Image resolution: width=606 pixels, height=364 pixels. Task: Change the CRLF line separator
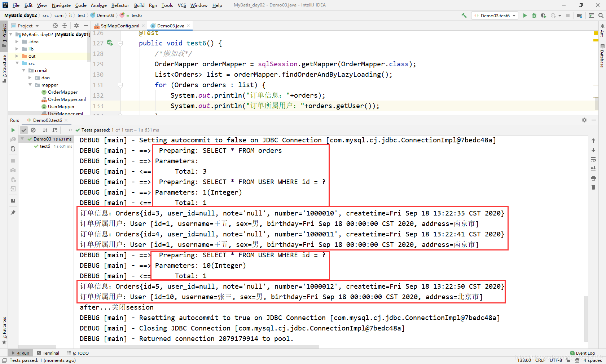[x=540, y=360]
